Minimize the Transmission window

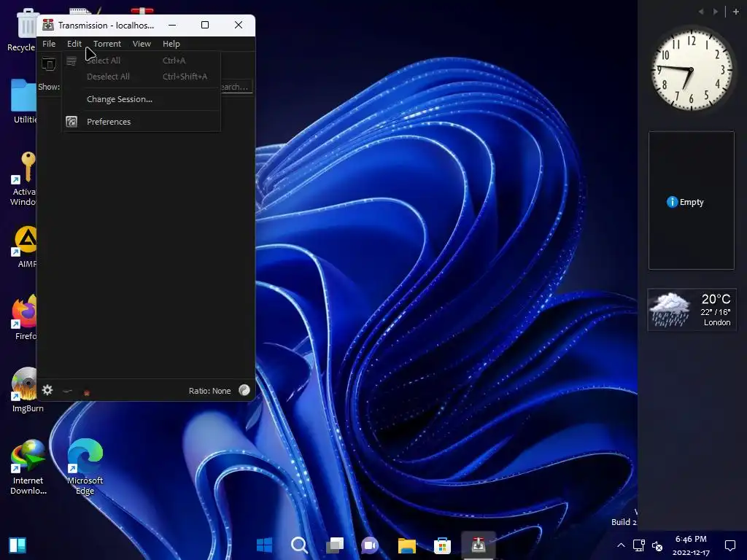172,25
